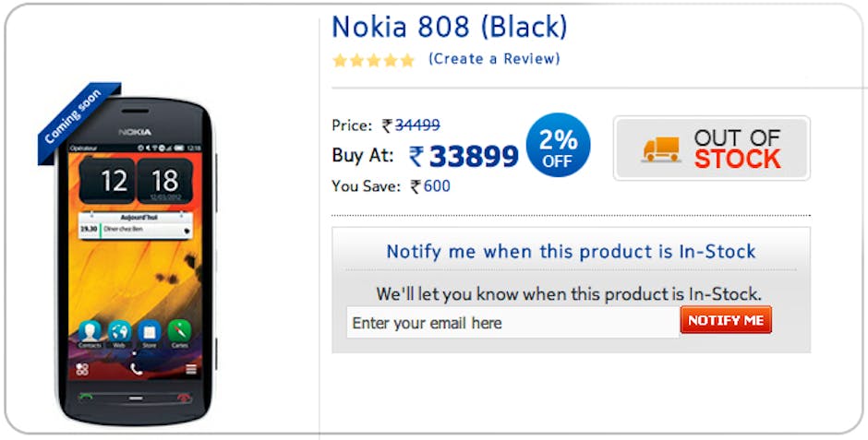This screenshot has width=868, height=440.
Task: Open the Create a Review link
Action: (494, 59)
